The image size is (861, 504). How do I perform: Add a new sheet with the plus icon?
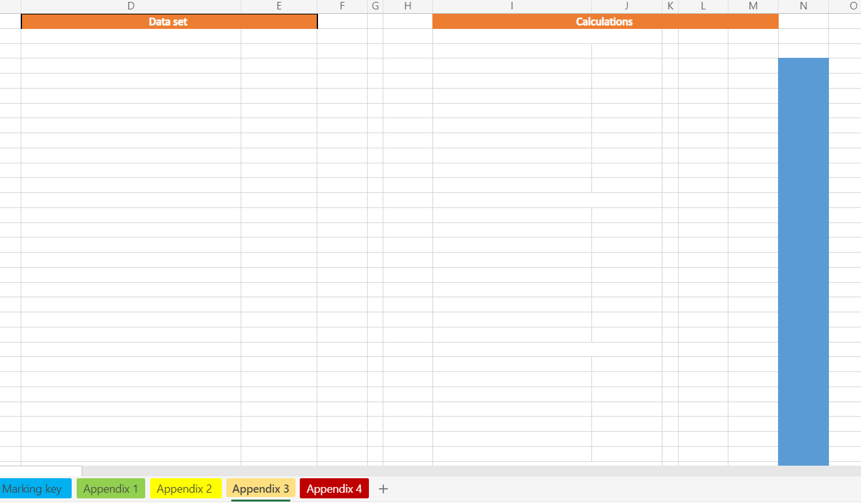[x=383, y=489]
